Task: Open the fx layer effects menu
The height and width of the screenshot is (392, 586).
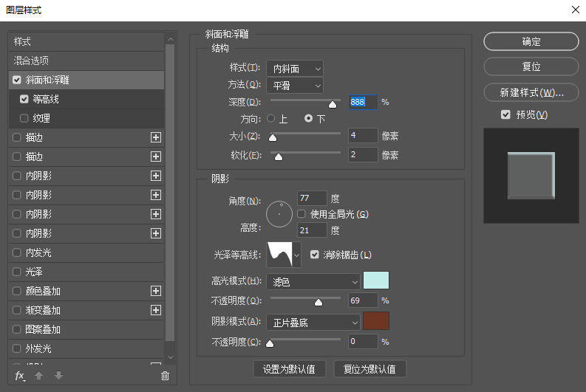Action: pos(20,376)
